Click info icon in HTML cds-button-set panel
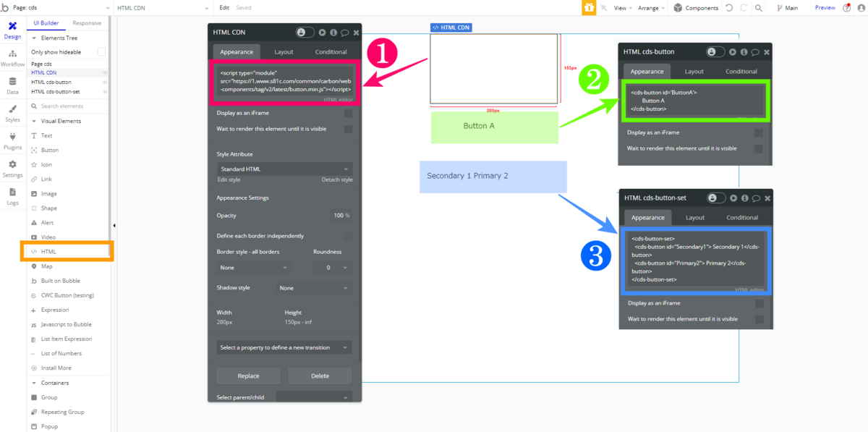 pos(745,198)
